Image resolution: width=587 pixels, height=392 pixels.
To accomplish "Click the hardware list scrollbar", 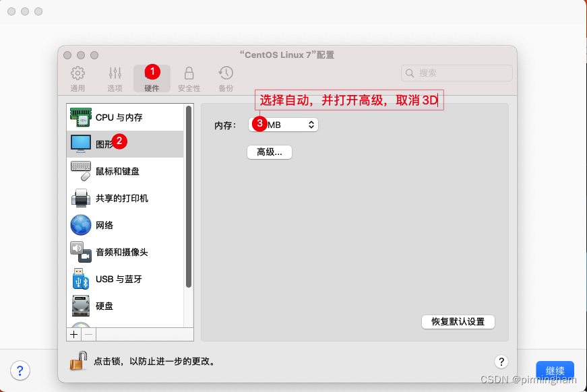I will [189, 197].
